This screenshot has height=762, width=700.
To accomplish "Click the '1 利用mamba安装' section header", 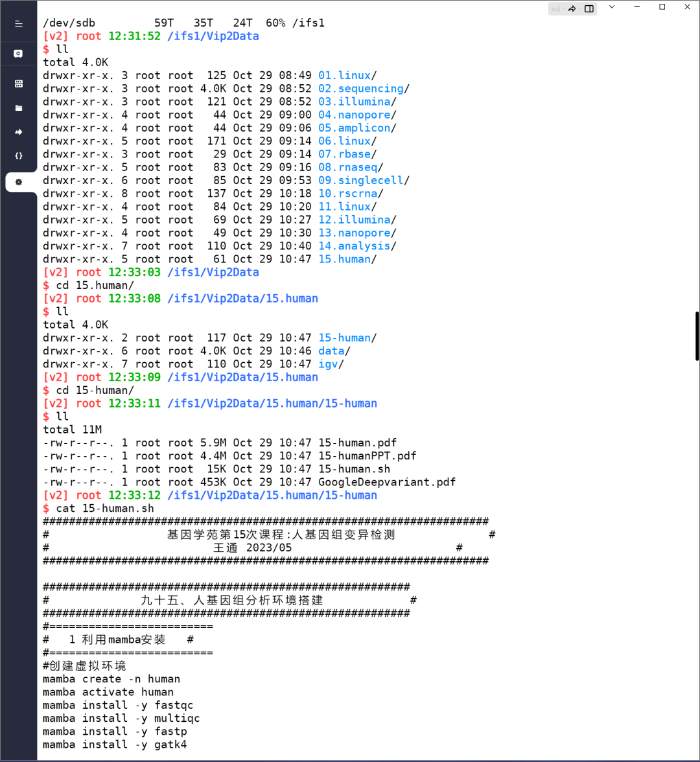I will 117,640.
